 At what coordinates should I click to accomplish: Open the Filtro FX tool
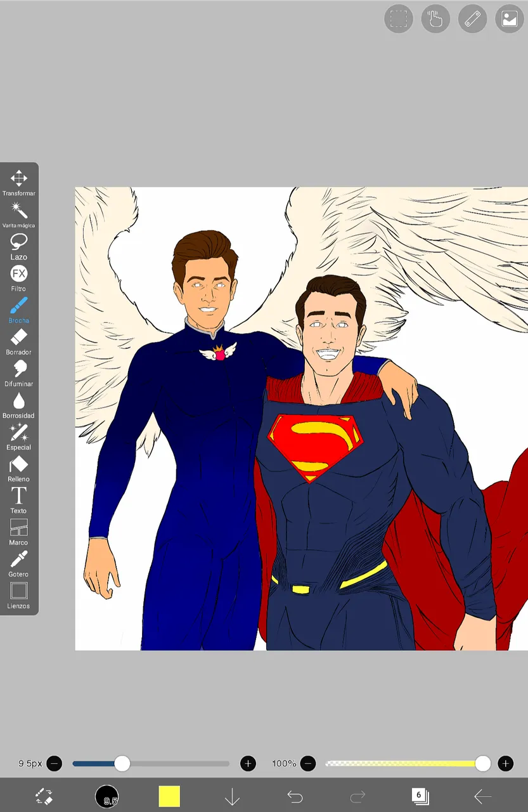pos(18,278)
